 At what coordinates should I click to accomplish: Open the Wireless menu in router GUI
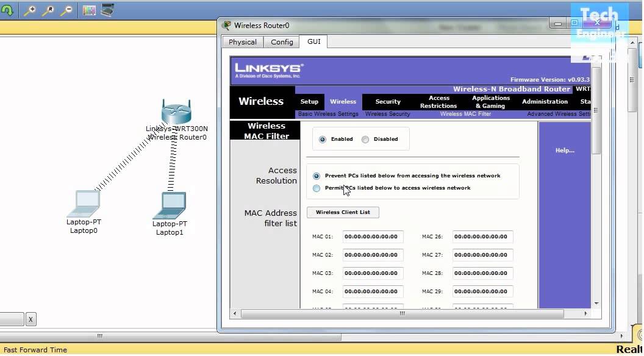(343, 101)
